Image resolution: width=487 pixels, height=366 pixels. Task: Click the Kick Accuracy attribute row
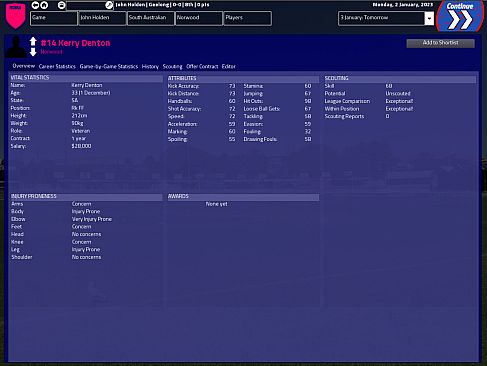201,86
